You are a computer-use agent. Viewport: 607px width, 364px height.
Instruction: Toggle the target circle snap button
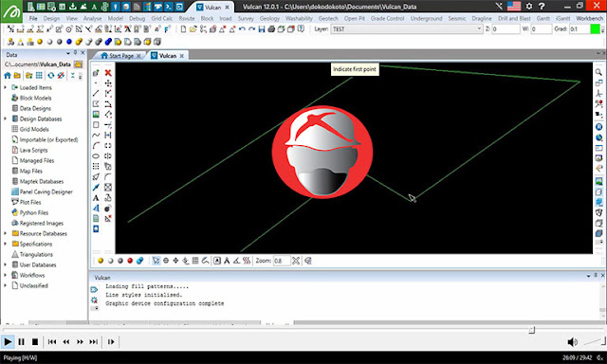166,261
